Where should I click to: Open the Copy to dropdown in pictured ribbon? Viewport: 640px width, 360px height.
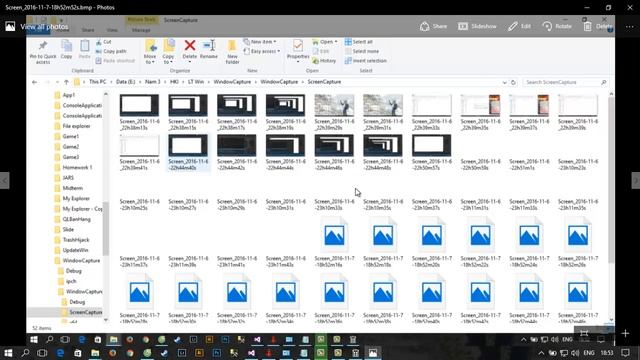(x=168, y=60)
